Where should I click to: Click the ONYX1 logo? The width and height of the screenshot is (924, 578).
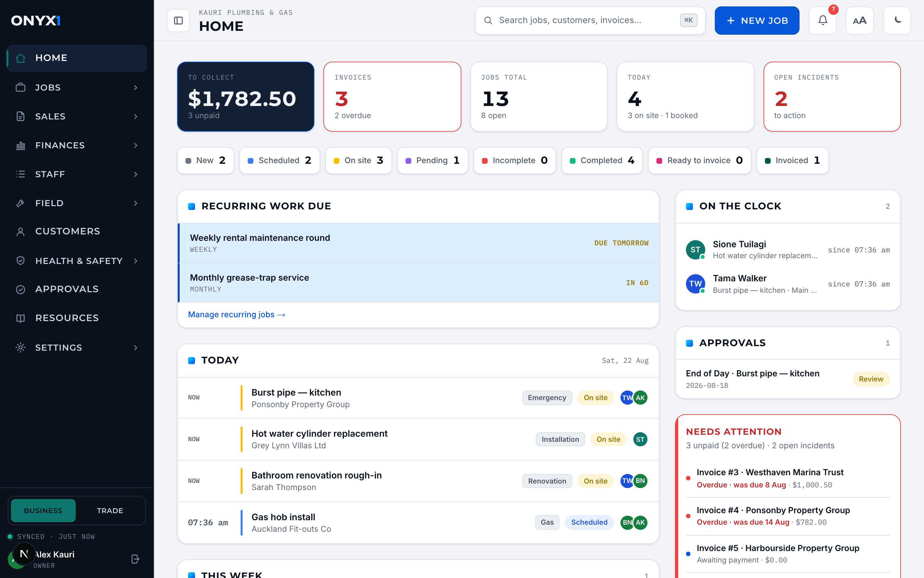36,21
